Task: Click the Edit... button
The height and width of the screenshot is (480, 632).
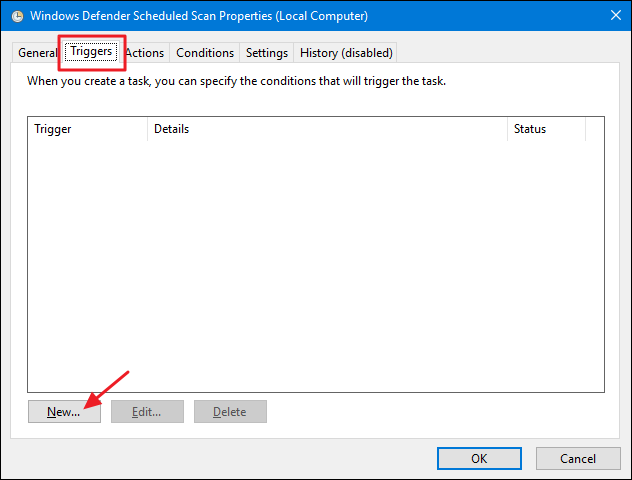Action: pyautogui.click(x=147, y=411)
